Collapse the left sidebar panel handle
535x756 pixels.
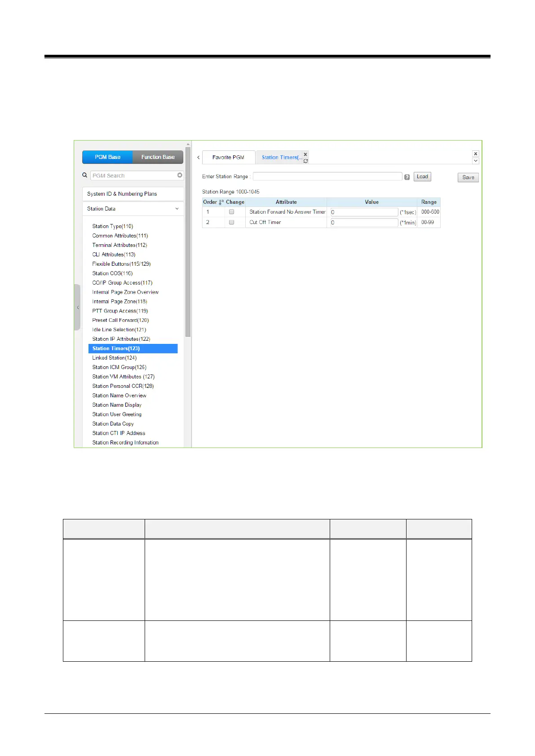77,308
